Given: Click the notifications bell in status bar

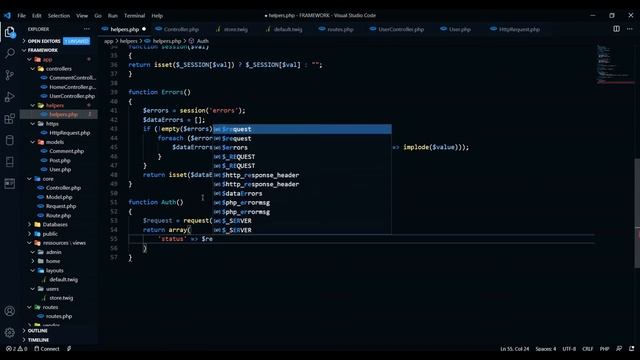Looking at the screenshot, I should pos(631,349).
